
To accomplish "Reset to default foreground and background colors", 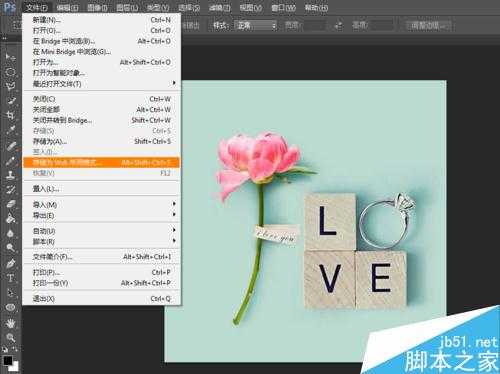I will 5,349.
